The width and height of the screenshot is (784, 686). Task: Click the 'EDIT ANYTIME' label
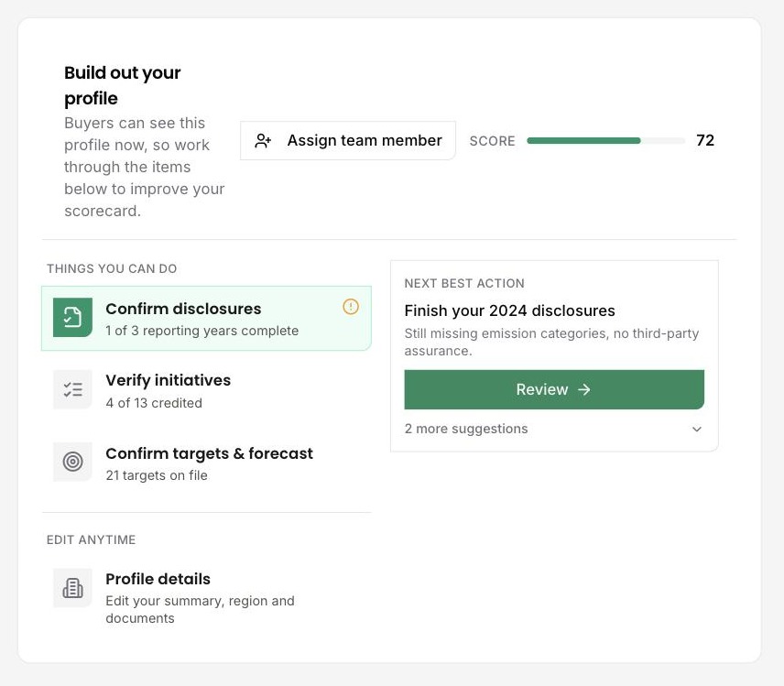click(x=91, y=540)
